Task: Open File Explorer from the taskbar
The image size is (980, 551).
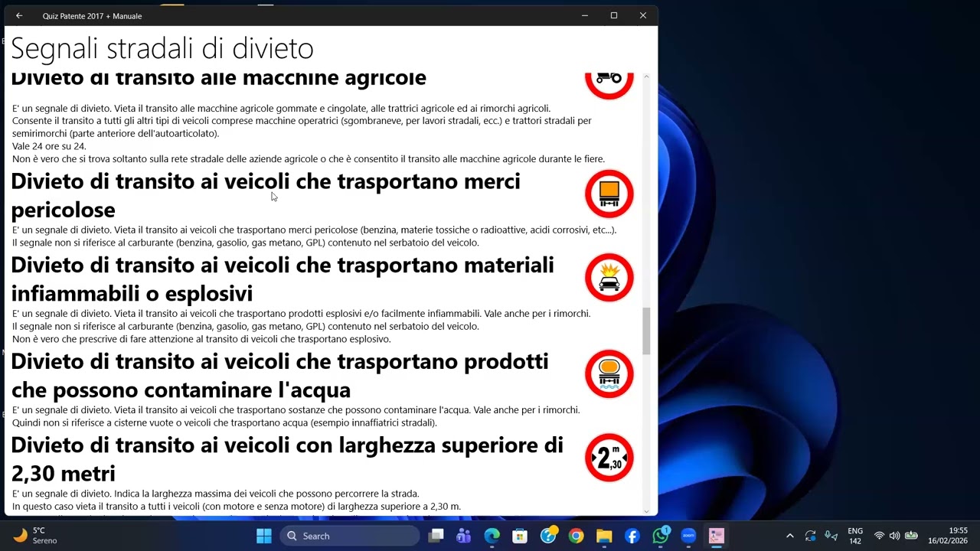Action: click(604, 536)
